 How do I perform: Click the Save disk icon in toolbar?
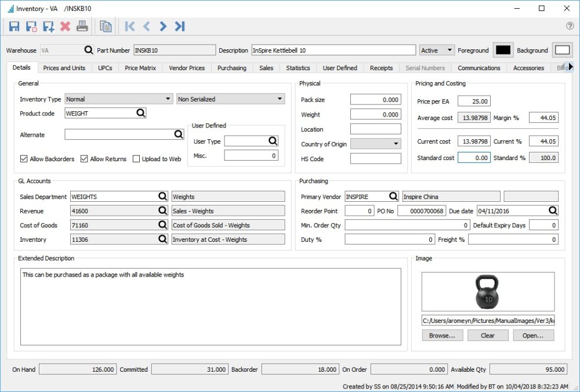14,26
